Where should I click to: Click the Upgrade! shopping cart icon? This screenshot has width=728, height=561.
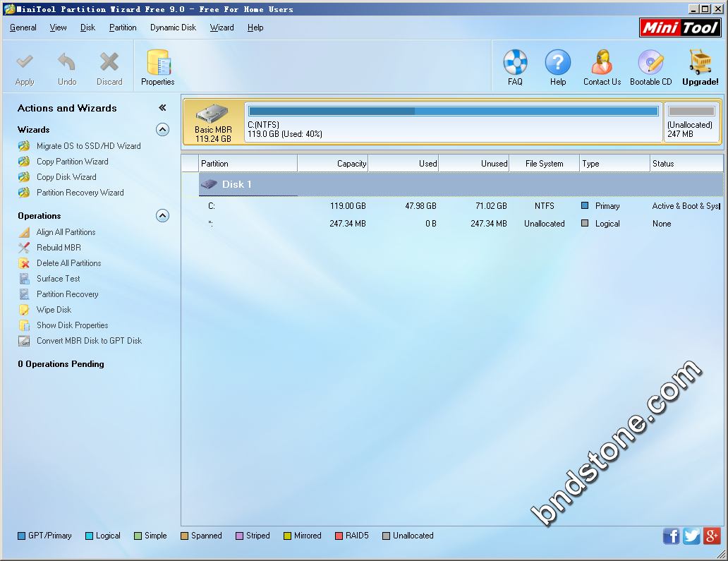point(700,62)
